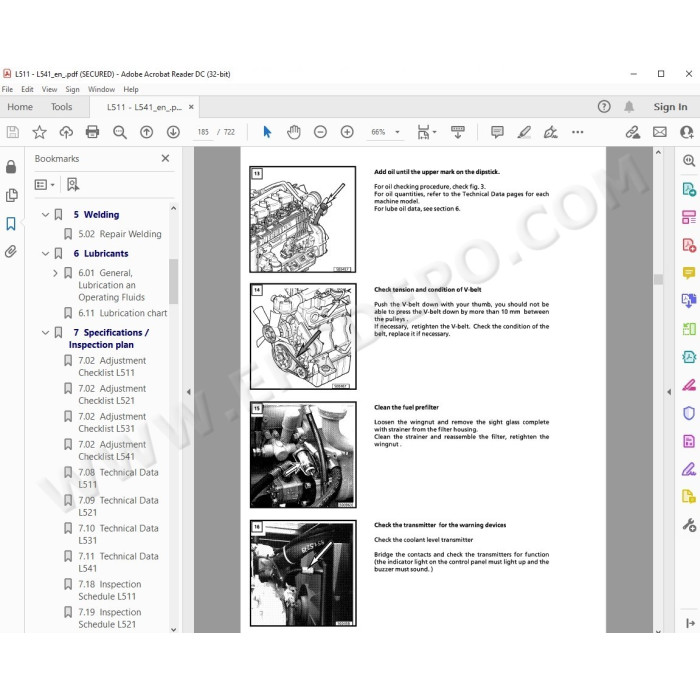Collapse the navigation pane arrow
Screen dimensions: 700x700
click(x=188, y=392)
